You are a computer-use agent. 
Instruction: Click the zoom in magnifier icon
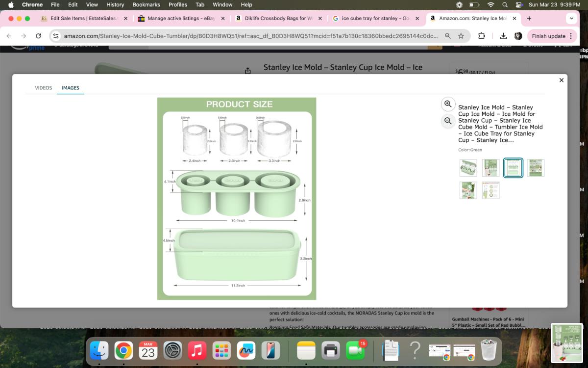[448, 104]
